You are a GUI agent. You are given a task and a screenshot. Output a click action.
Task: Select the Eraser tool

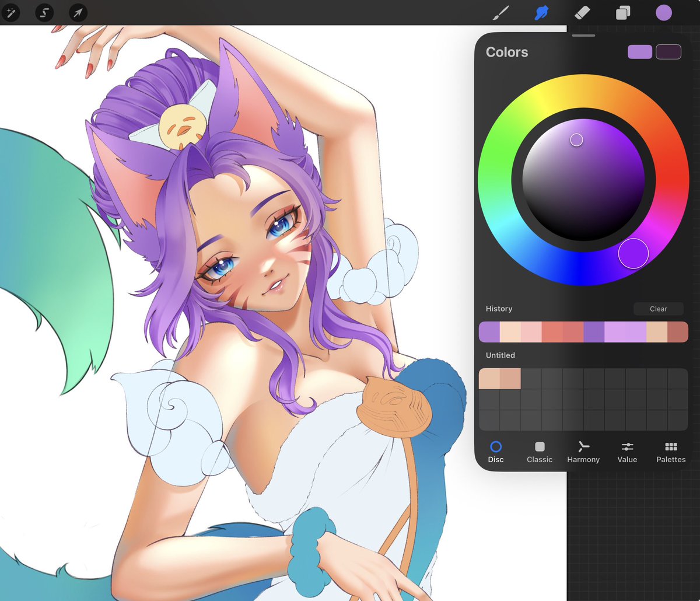click(582, 12)
